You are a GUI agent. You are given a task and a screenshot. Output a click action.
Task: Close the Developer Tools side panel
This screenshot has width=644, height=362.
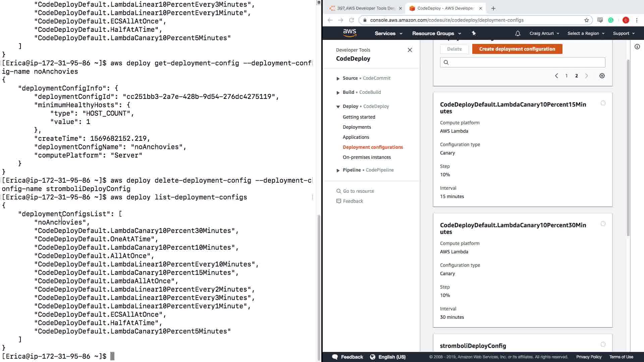pyautogui.click(x=410, y=50)
